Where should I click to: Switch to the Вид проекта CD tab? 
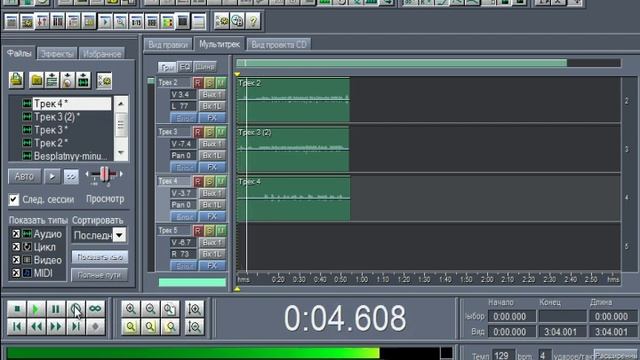(279, 44)
